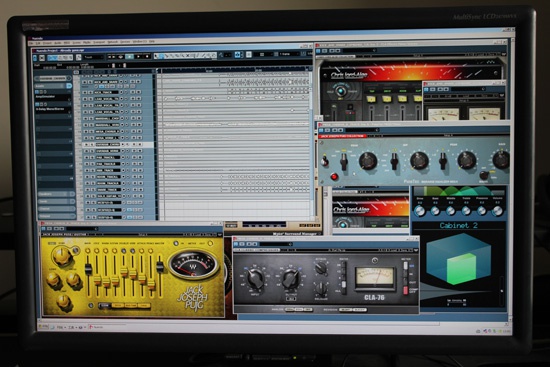Open the Transport menu in menu bar
Viewport: 550px width, 367px height.
[x=99, y=42]
